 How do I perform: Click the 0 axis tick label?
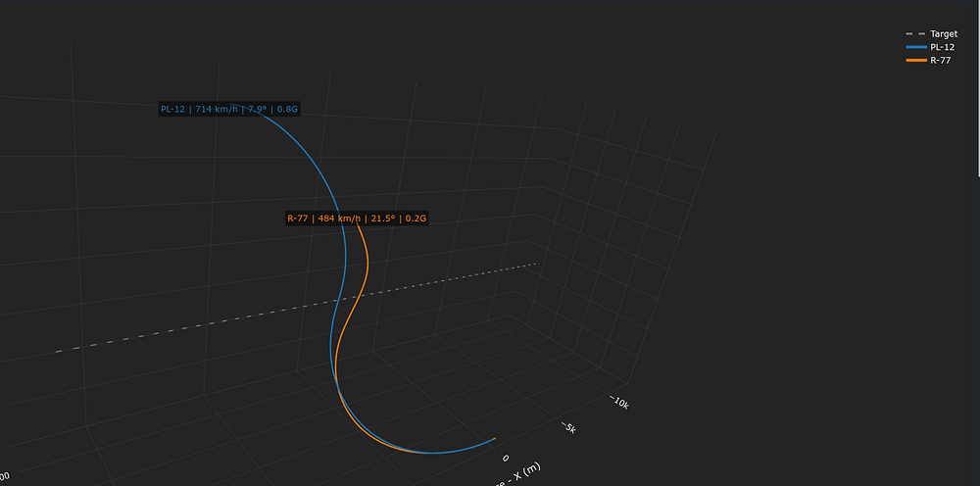pos(506,459)
